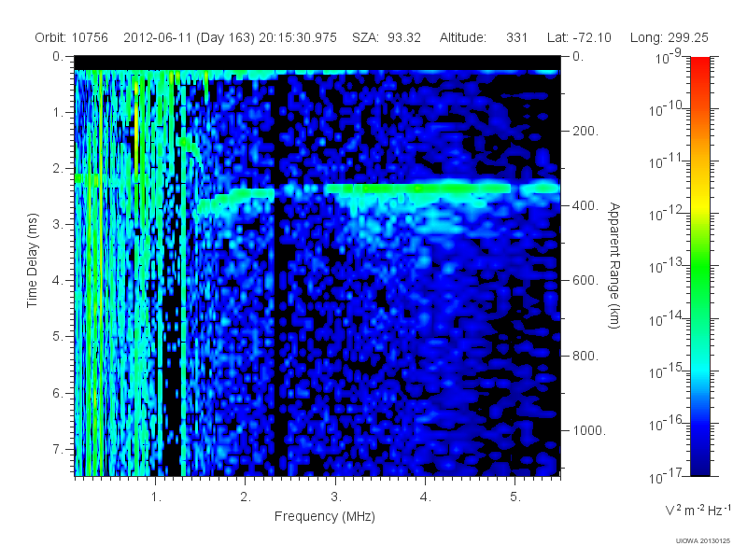Image resolution: width=747 pixels, height=560 pixels.
Task: Click frequency tick label 2.
Action: pyautogui.click(x=246, y=497)
